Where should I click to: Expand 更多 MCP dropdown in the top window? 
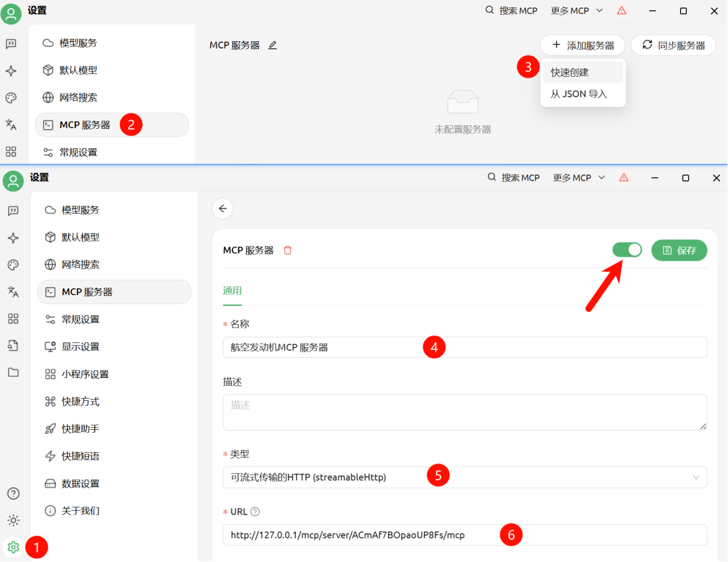(576, 11)
